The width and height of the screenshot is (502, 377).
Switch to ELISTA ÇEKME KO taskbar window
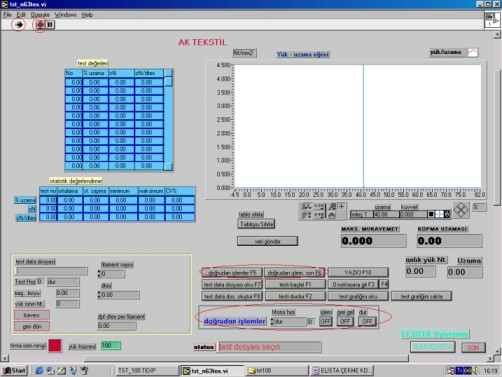click(343, 371)
